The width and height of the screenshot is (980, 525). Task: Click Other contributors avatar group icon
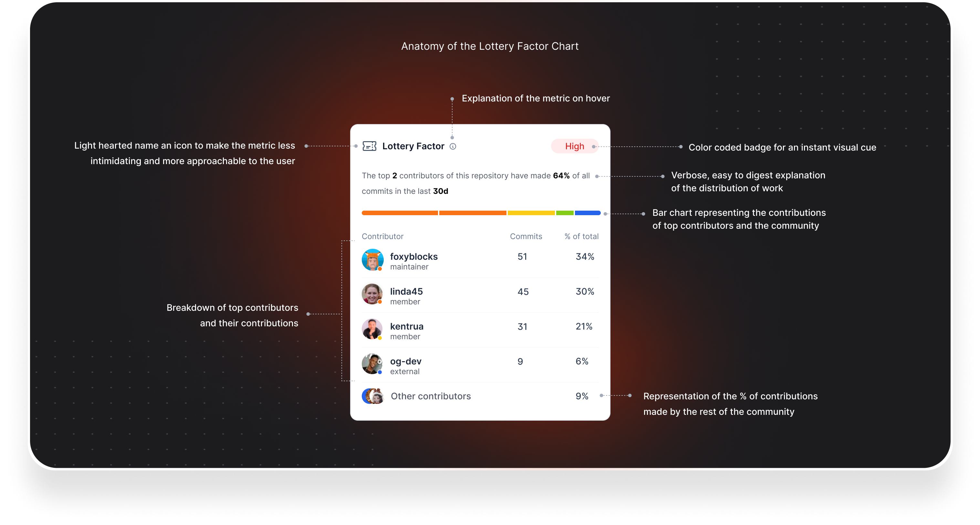pos(373,396)
